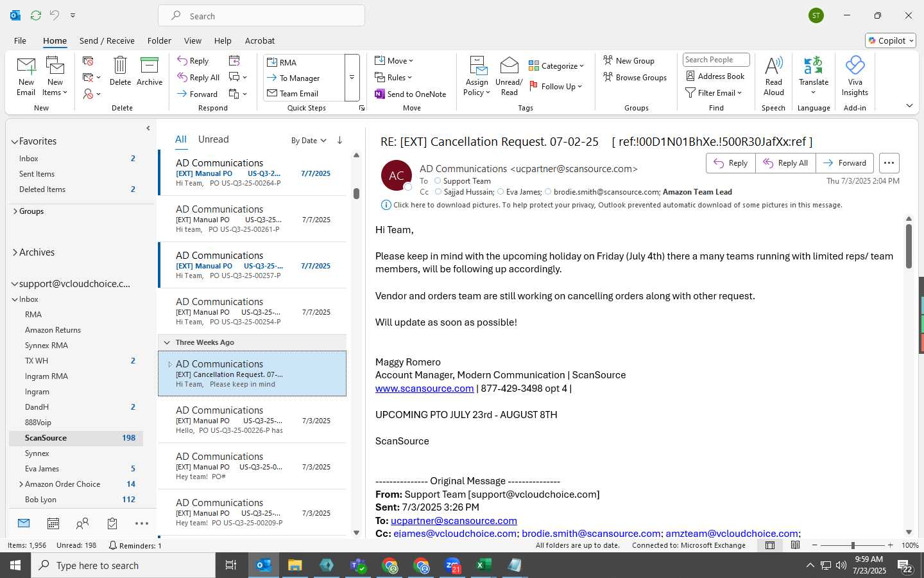Start Read Aloud
The image size is (924, 578).
[774, 76]
